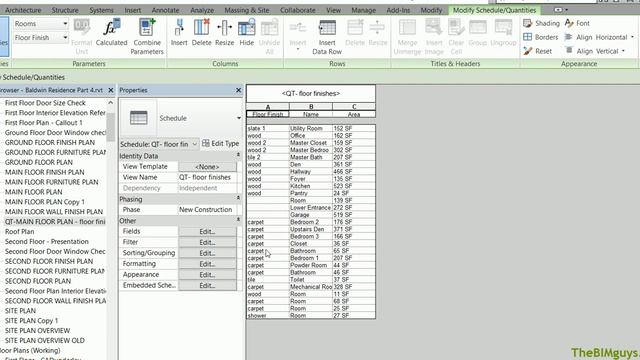640x360 pixels.
Task: Open Align Vertical dropdown arrow
Action: pos(623,51)
